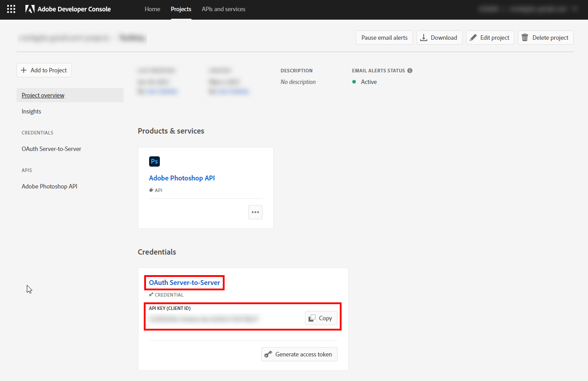Click the email alerts status info icon
This screenshot has height=381, width=588.
(x=410, y=71)
